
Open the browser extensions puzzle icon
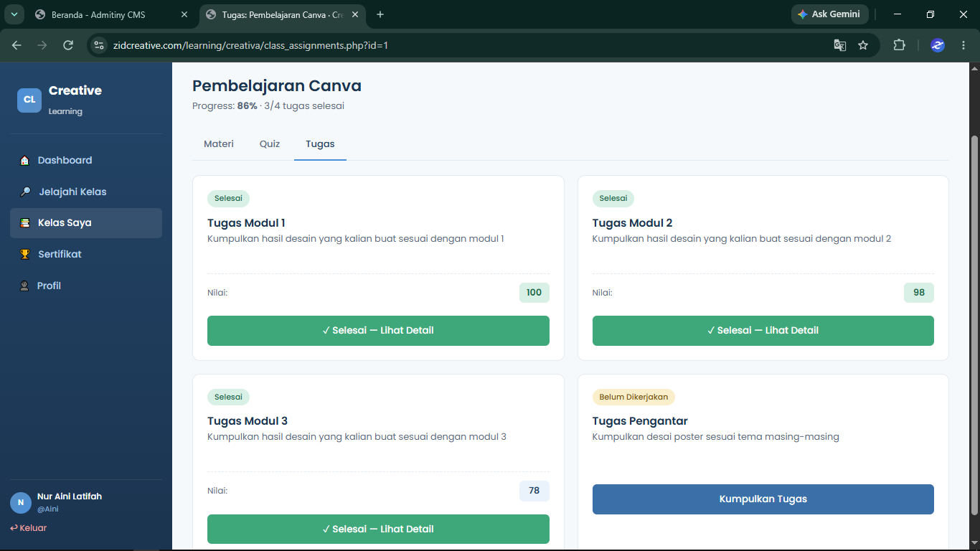pyautogui.click(x=899, y=45)
